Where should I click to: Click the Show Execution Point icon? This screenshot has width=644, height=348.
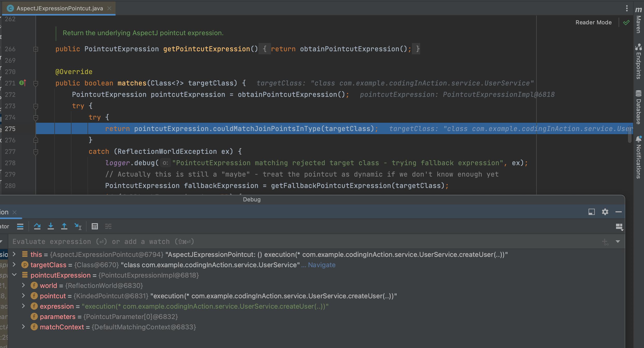[20, 226]
